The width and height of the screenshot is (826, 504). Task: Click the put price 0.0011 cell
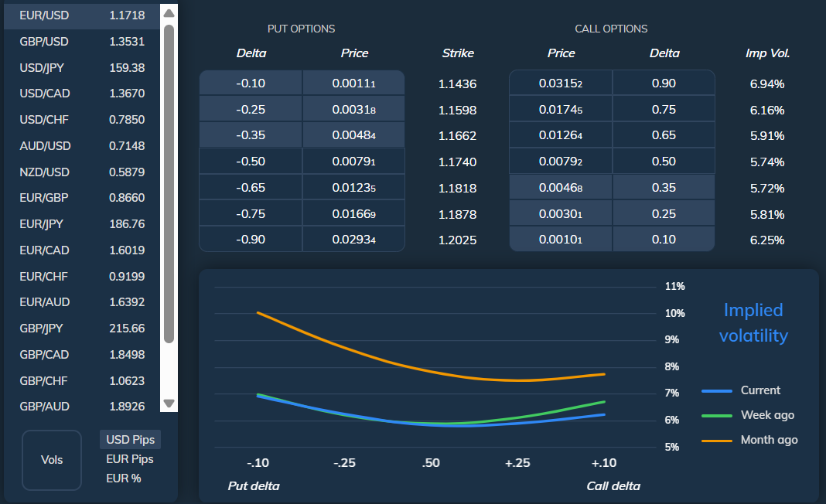pos(353,83)
